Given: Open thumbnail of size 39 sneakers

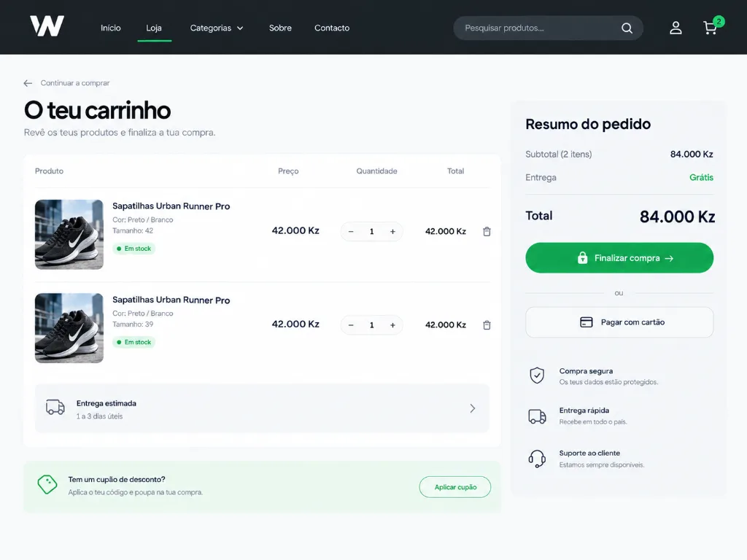Looking at the screenshot, I should pos(69,328).
